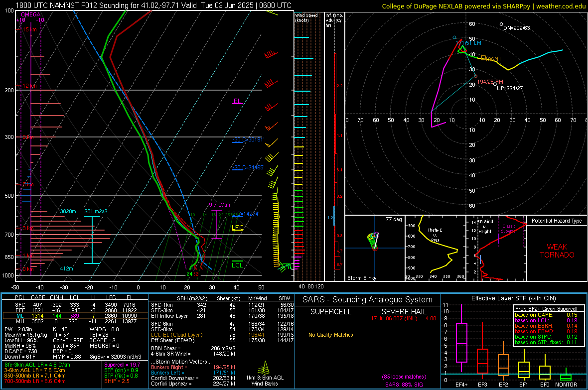Screen dimensions: 588x390
Task: Click the DCAPE = 758 value
Action: (20, 351)
